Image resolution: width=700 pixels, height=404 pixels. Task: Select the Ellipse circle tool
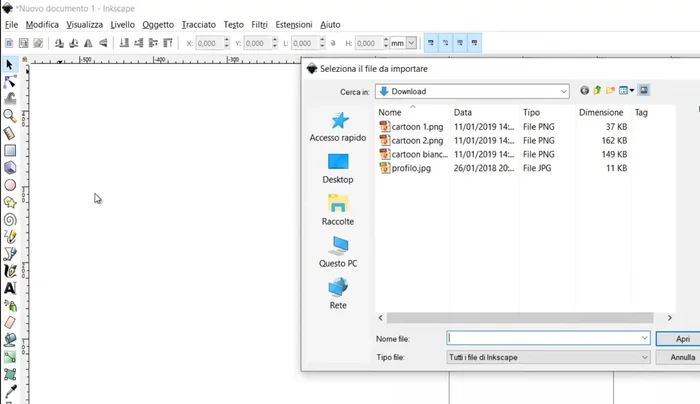[x=10, y=185]
